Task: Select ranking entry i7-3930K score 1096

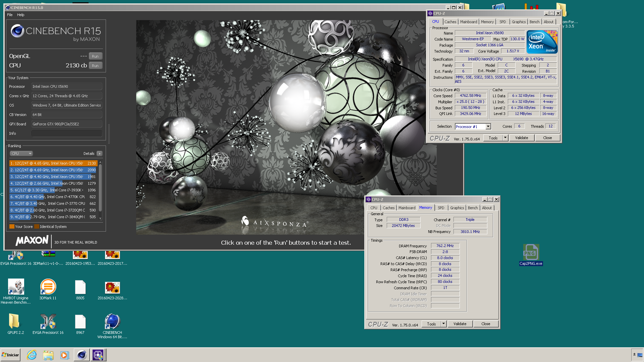Action: click(x=53, y=190)
